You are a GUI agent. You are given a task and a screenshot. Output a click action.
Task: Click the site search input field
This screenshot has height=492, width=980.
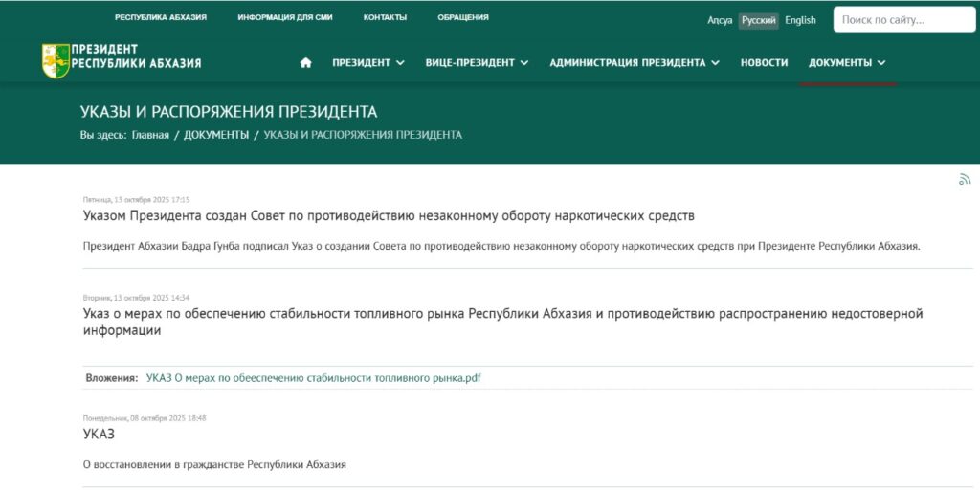click(x=903, y=20)
